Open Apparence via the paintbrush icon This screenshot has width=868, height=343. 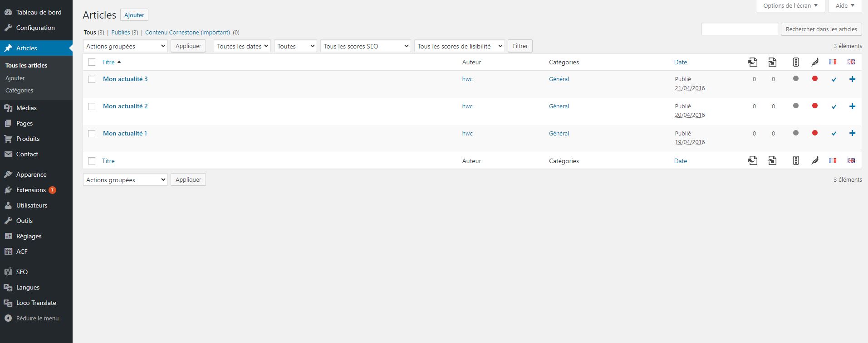[x=8, y=174]
